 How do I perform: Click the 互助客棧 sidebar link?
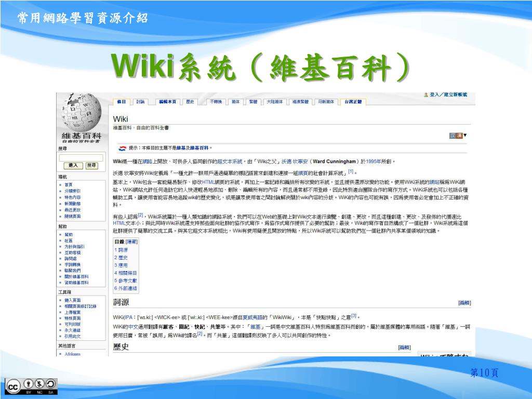point(73,253)
